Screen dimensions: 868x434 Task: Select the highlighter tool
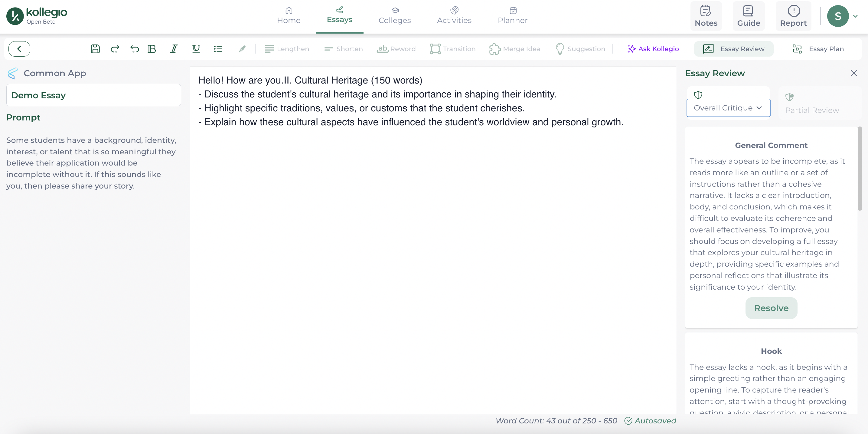pos(242,49)
